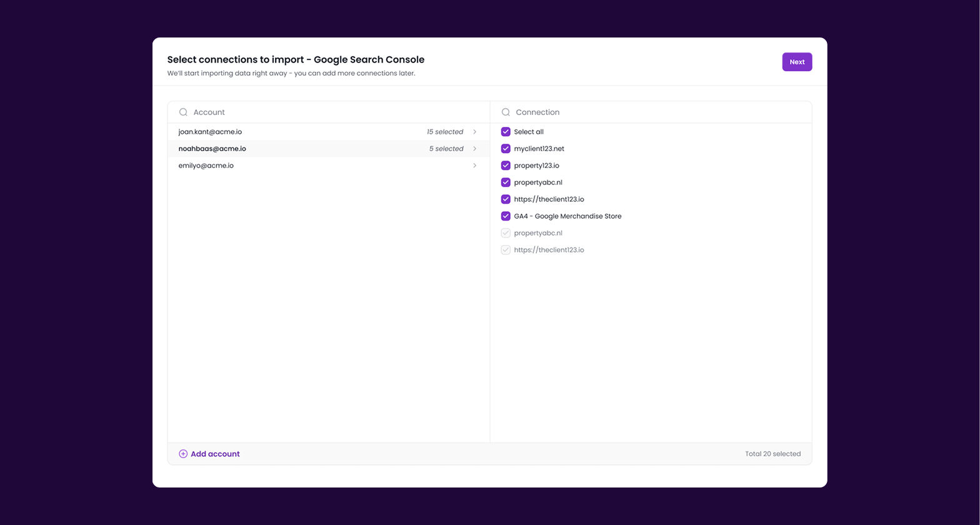Click the GA4 - Google Merchandise Store label
This screenshot has width=980, height=525.
(567, 216)
